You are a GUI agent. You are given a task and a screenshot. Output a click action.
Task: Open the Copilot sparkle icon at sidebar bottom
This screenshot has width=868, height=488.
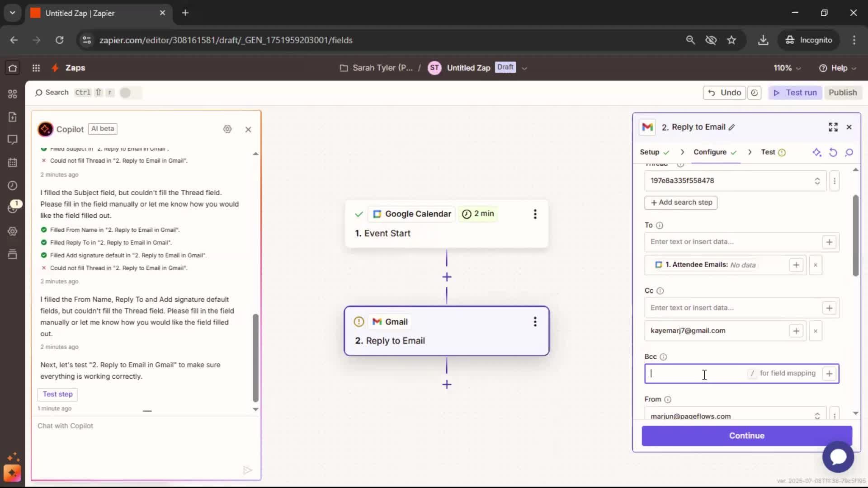point(12,473)
